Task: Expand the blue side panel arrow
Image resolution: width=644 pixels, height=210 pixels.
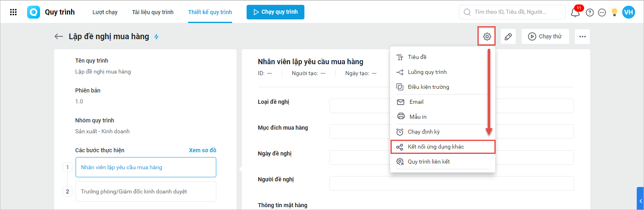Action: (640, 201)
